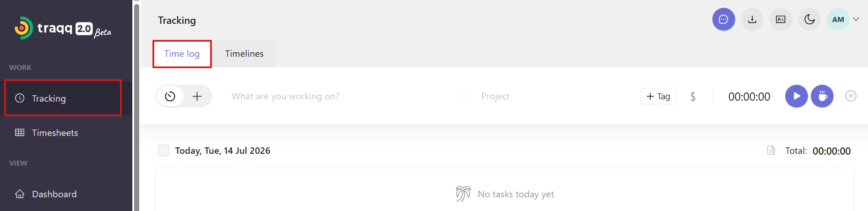
Task: Toggle dark mode with moon icon
Action: (x=809, y=19)
